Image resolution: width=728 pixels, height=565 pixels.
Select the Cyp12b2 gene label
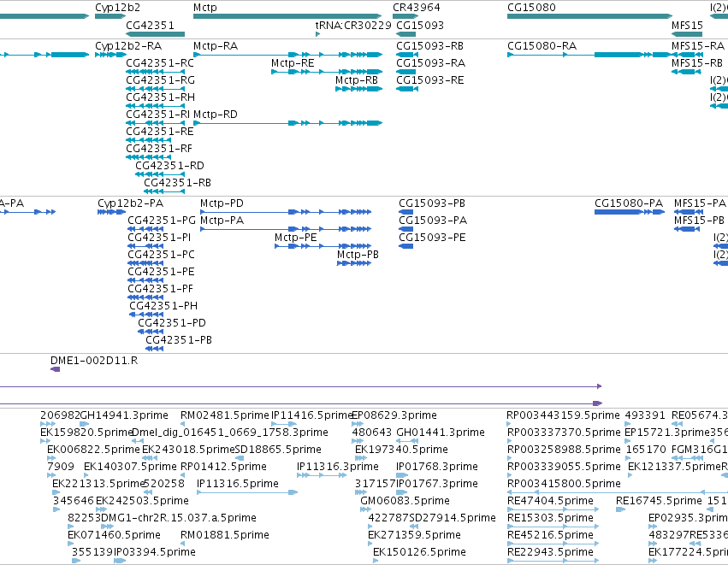click(117, 8)
